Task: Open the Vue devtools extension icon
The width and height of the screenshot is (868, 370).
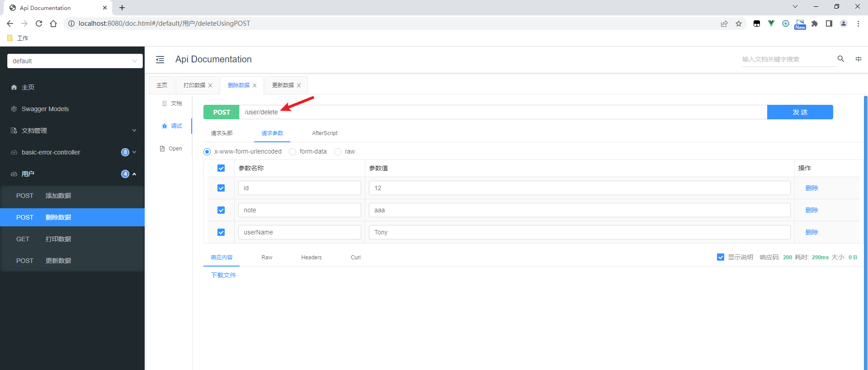Action: pyautogui.click(x=771, y=23)
